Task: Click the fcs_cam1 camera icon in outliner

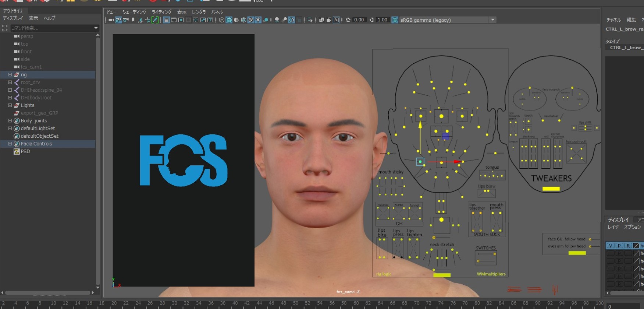Action: pos(17,67)
